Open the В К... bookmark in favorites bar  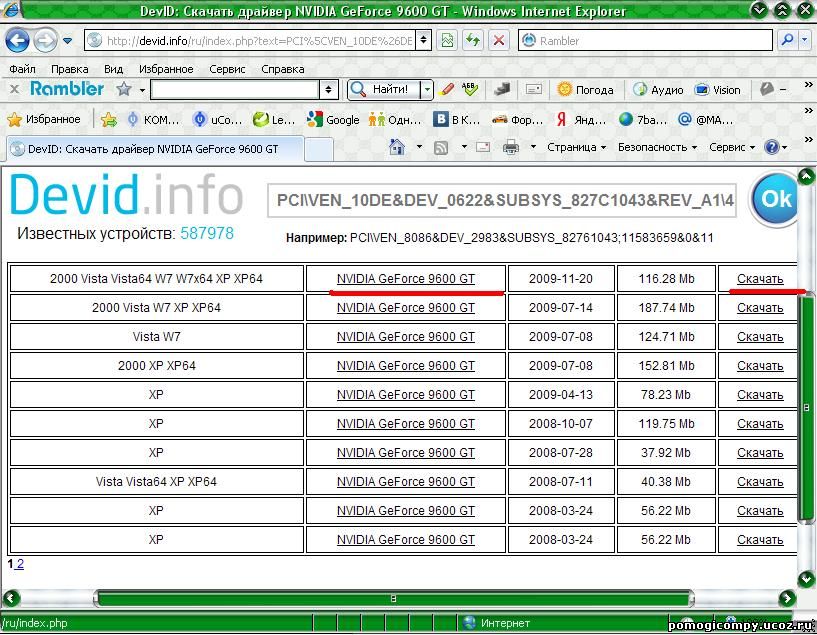tap(457, 120)
